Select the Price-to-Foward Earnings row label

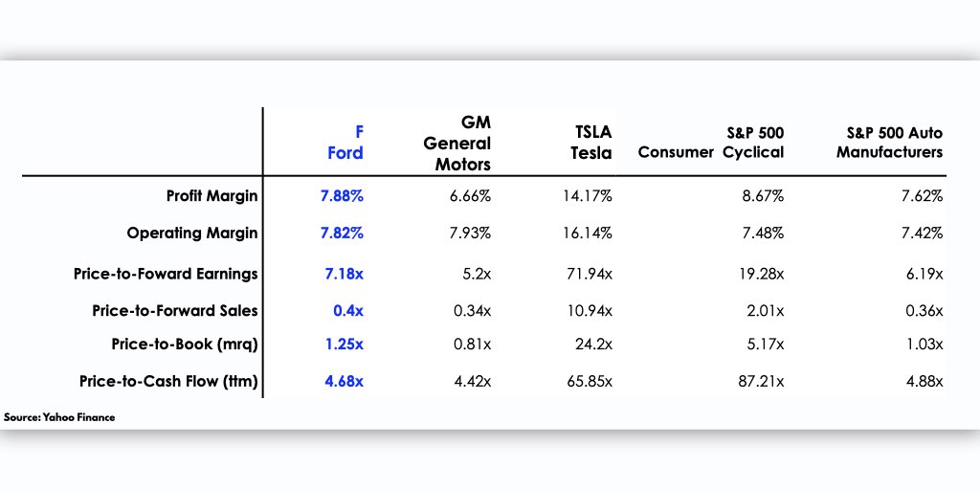coord(166,274)
